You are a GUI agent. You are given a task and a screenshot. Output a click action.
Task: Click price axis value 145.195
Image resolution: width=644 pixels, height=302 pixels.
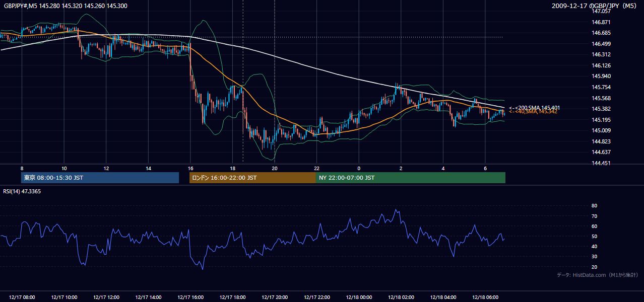click(601, 120)
